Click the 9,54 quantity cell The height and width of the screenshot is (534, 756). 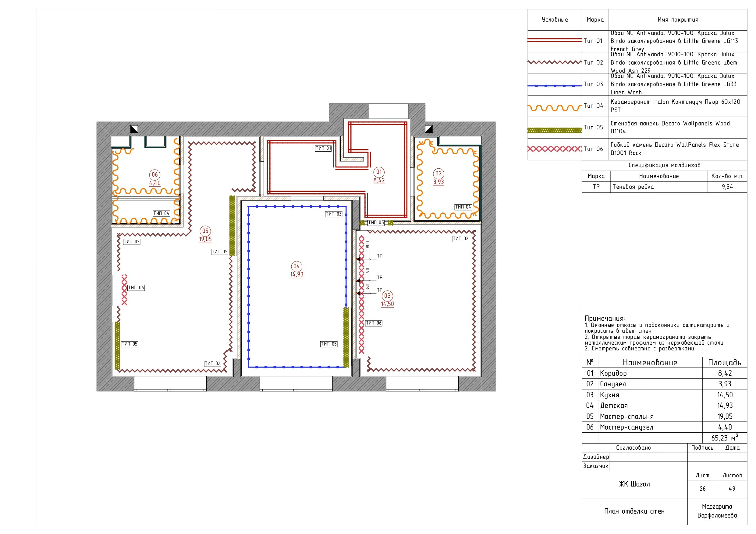pos(727,187)
